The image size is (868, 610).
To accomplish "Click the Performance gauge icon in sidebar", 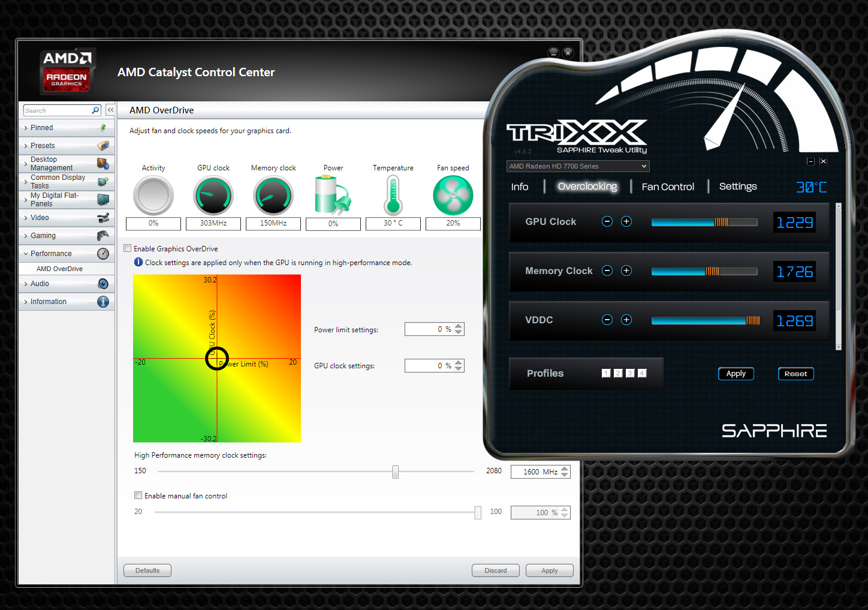I will point(103,254).
